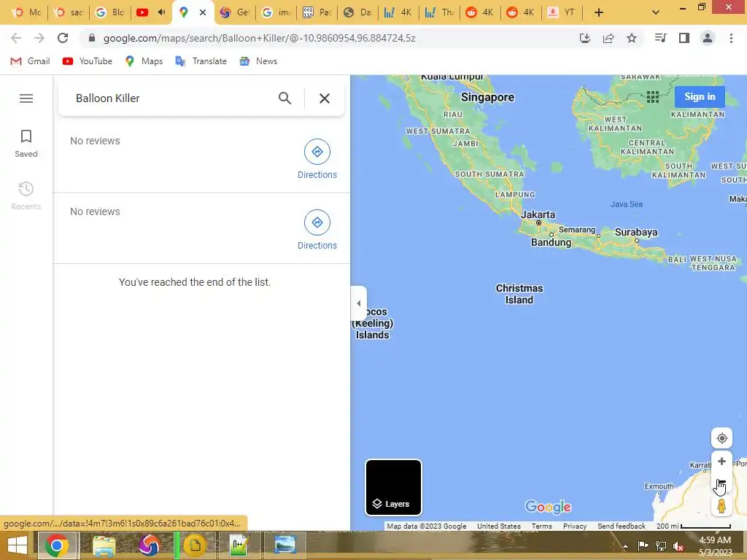
Task: Click the address bar URL
Action: [x=260, y=38]
